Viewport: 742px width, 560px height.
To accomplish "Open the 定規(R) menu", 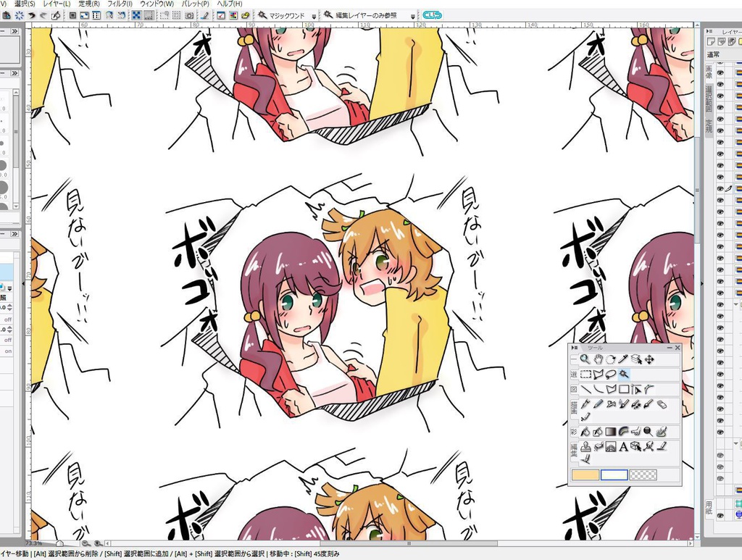I will pyautogui.click(x=89, y=4).
